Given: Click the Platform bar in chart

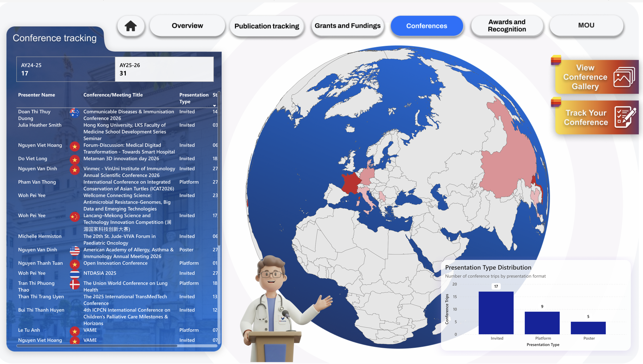Looking at the screenshot, I should click(542, 323).
